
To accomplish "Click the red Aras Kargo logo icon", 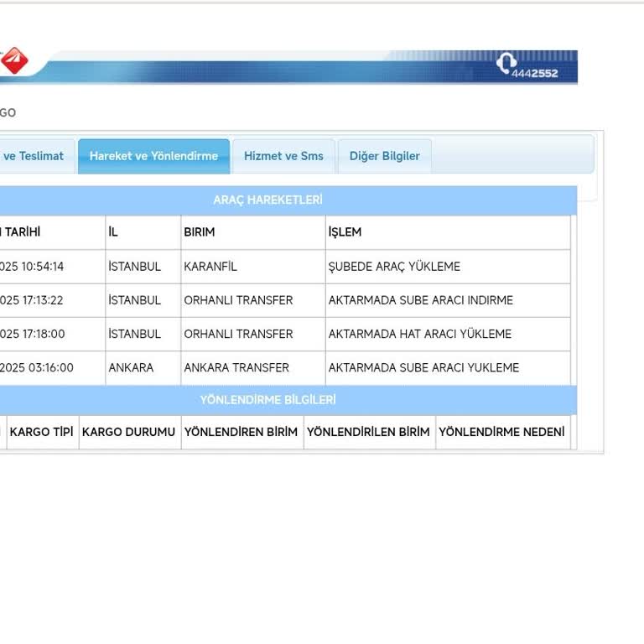I will (14, 60).
